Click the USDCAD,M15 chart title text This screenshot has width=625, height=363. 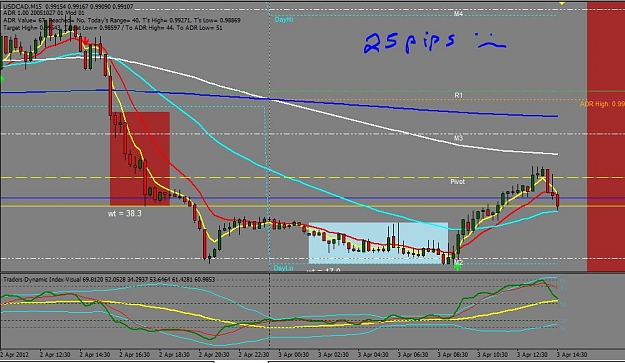pos(68,7)
